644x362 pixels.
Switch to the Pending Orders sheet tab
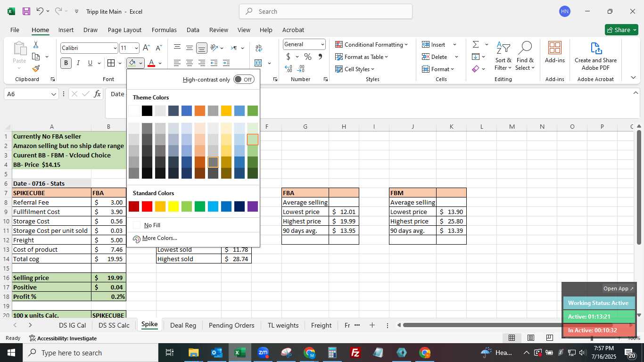coord(231,325)
